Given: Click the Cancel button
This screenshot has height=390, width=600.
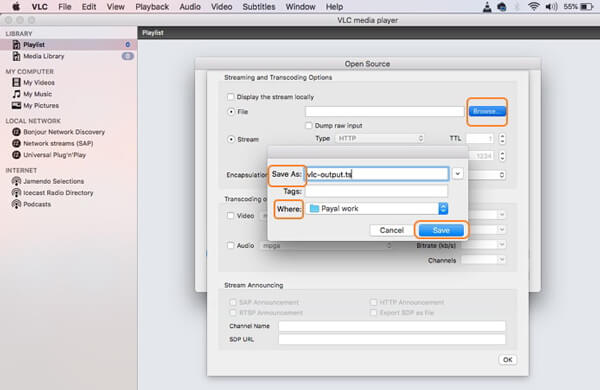Looking at the screenshot, I should pos(391,230).
